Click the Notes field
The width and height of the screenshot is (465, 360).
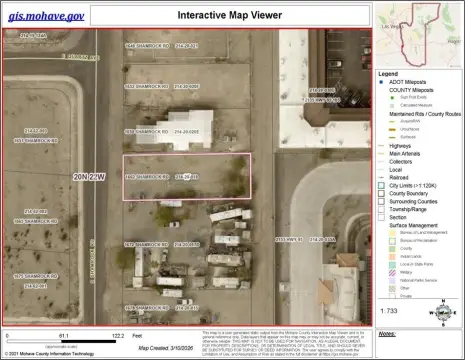(419, 344)
